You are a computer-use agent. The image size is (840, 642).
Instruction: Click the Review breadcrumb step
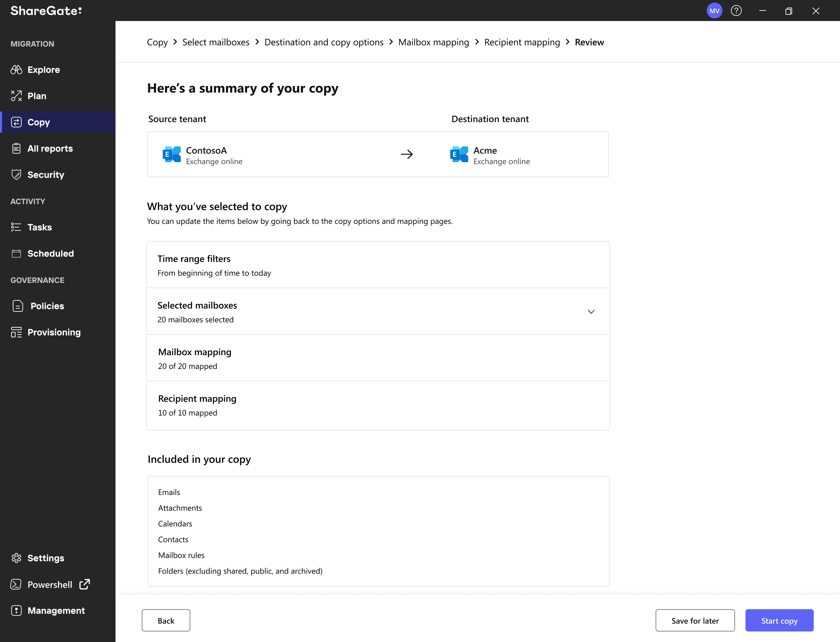click(589, 42)
